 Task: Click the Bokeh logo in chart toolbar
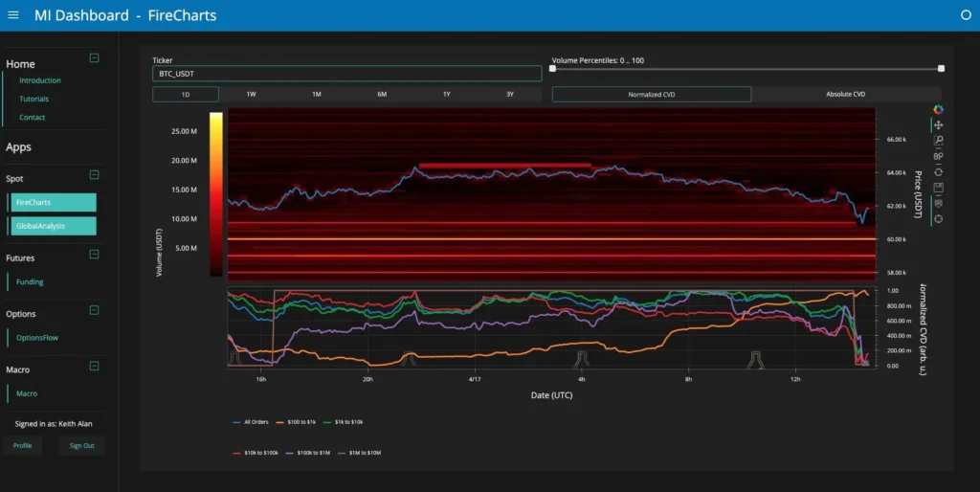[938, 110]
